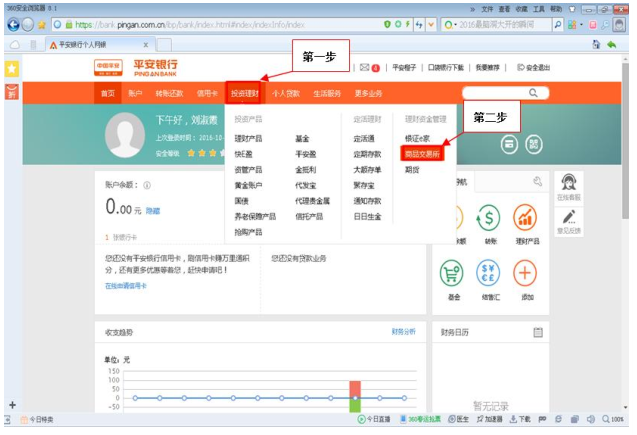Click the magnifier button of the browser search box
The width and height of the screenshot is (637, 435).
click(x=558, y=25)
